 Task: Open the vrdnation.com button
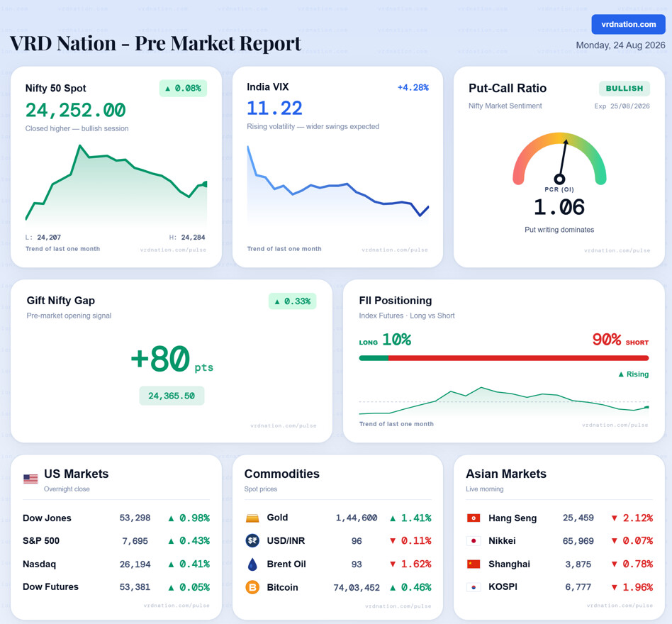628,24
